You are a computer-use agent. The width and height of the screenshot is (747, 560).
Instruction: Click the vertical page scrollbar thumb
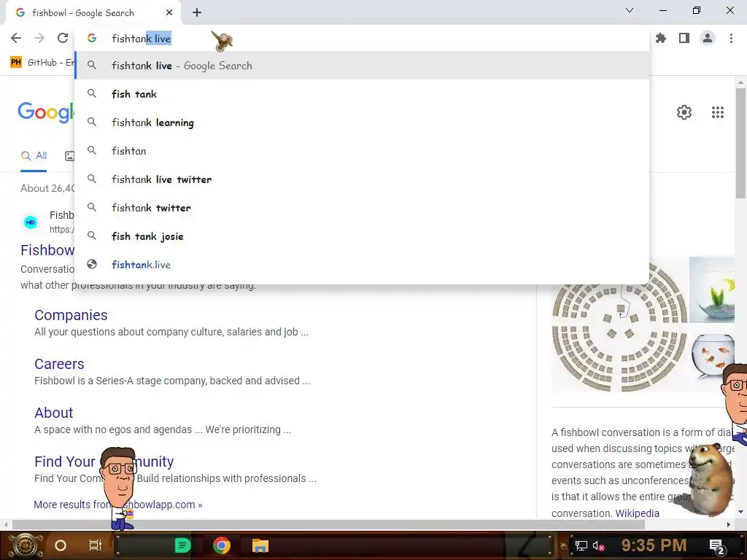740,143
